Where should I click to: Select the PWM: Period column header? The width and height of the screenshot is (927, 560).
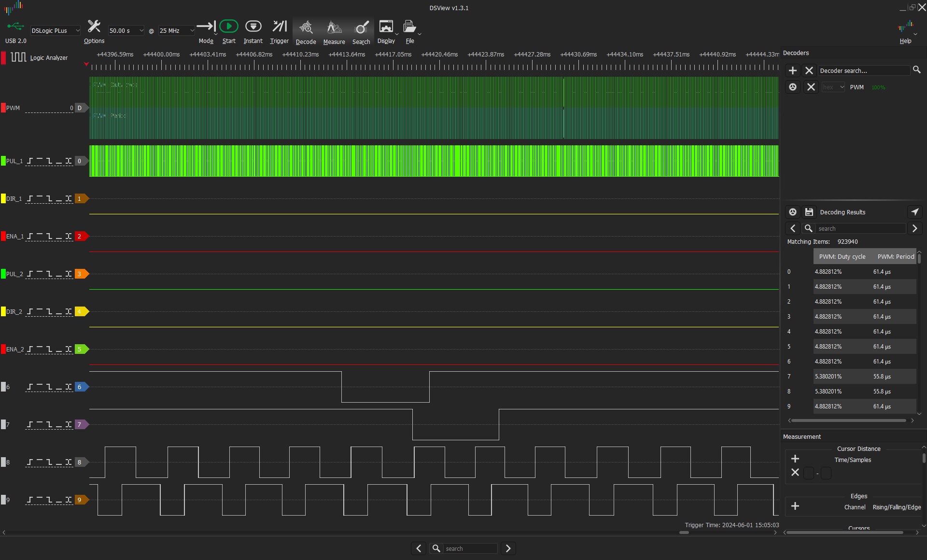(x=896, y=256)
